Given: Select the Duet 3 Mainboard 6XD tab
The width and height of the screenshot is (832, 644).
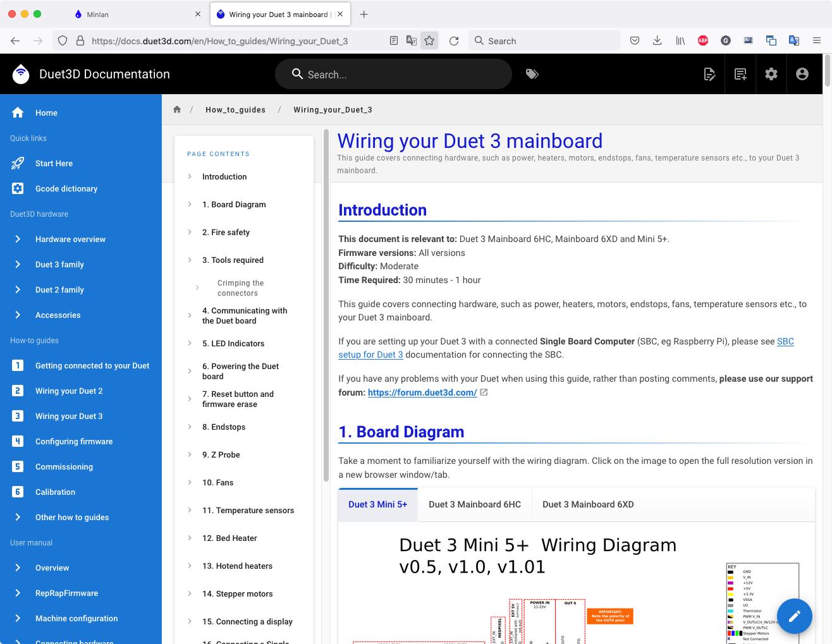Looking at the screenshot, I should pyautogui.click(x=588, y=504).
